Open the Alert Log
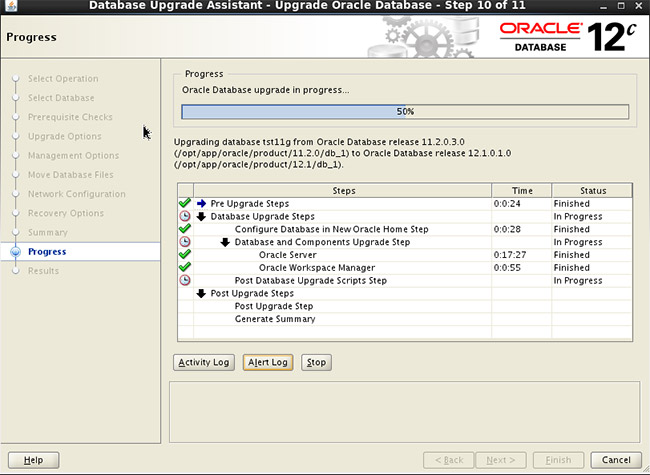 click(x=268, y=362)
